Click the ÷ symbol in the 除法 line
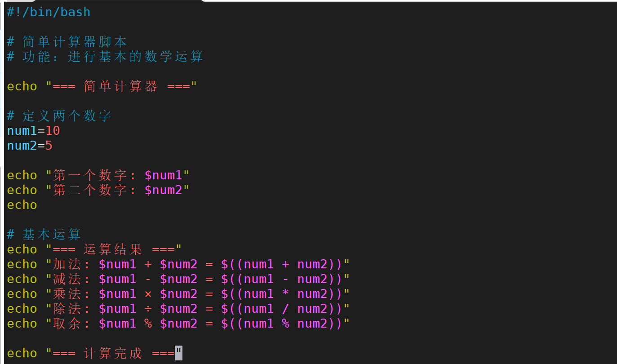617x364 pixels. [x=148, y=309]
